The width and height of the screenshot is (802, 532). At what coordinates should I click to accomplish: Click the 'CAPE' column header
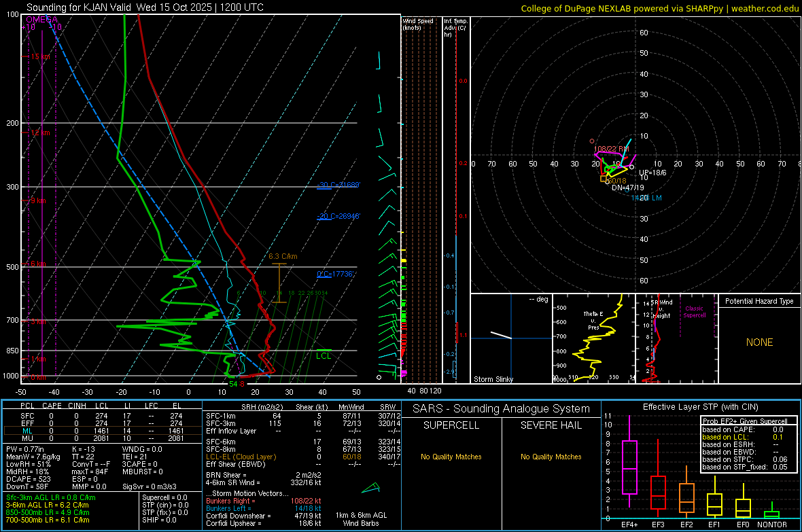coord(52,406)
